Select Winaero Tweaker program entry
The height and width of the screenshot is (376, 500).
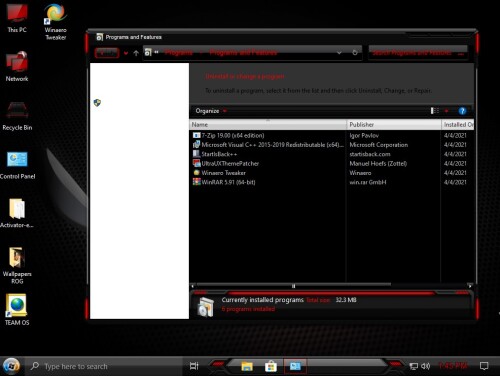pyautogui.click(x=223, y=173)
